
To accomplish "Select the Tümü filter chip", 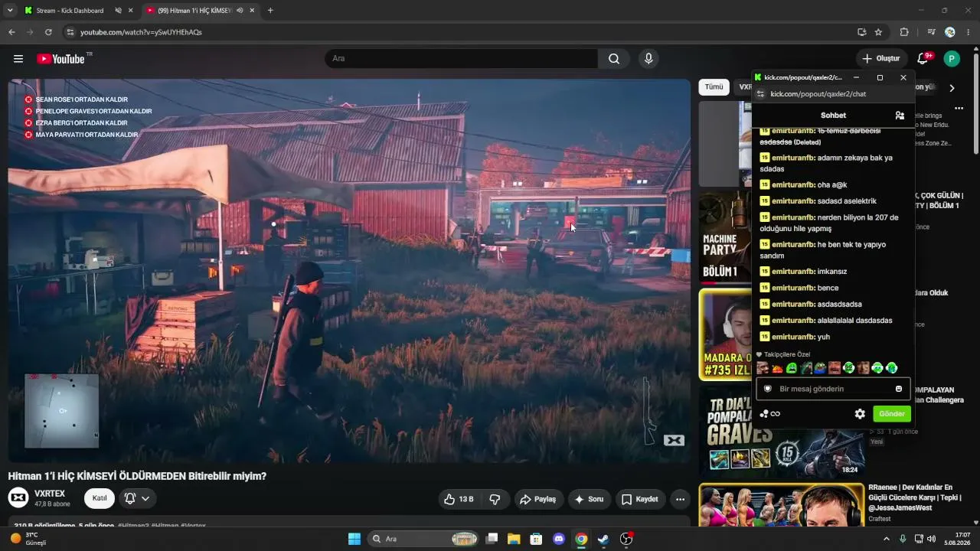I will (714, 87).
